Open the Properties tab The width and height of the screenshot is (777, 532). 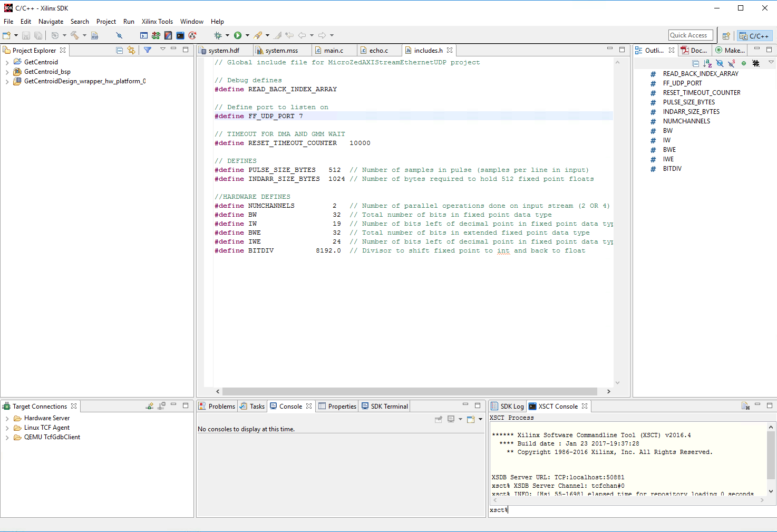click(x=337, y=407)
